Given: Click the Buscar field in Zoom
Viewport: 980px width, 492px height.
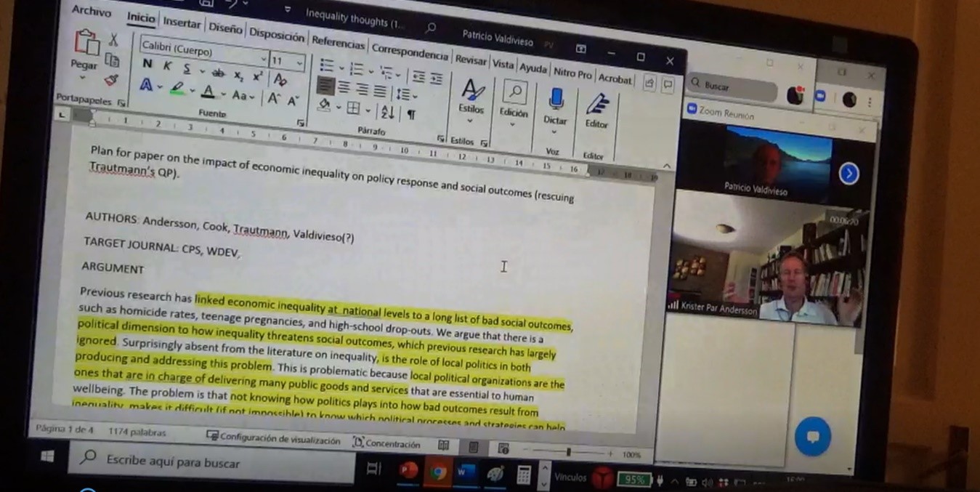Looking at the screenshot, I should pyautogui.click(x=732, y=86).
